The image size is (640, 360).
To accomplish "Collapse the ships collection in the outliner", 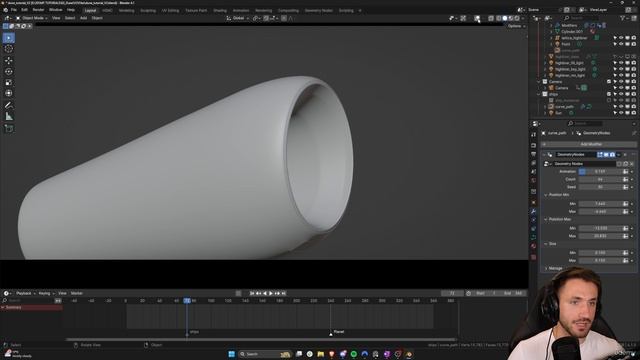I will pos(539,94).
